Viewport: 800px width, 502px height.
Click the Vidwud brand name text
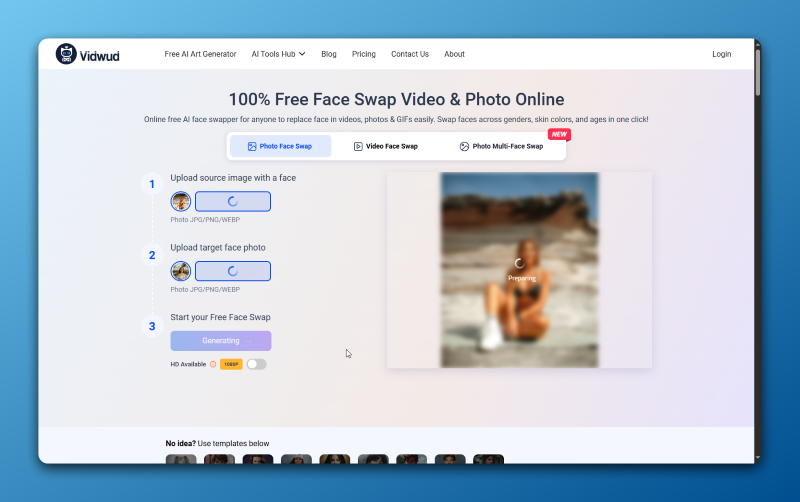coord(99,56)
